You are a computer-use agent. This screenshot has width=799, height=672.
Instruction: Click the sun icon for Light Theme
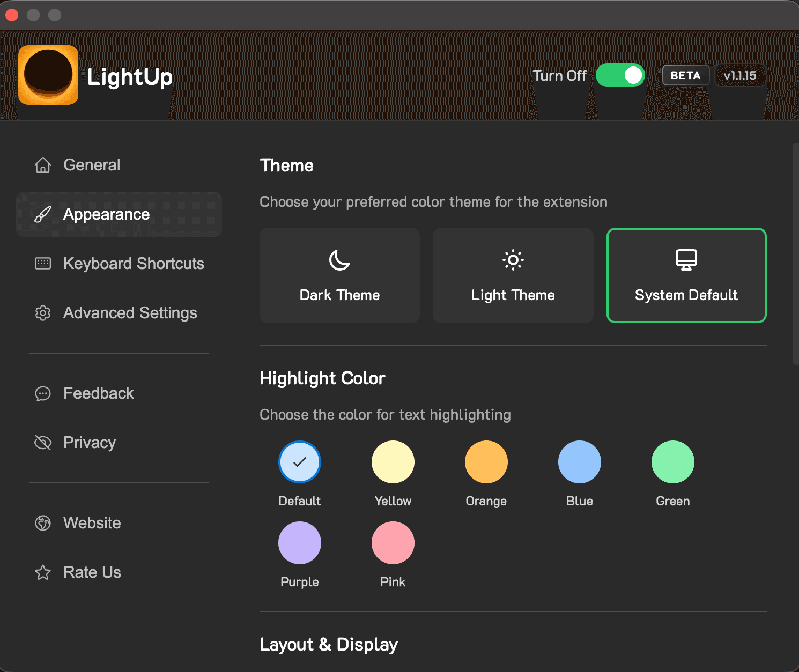(512, 260)
